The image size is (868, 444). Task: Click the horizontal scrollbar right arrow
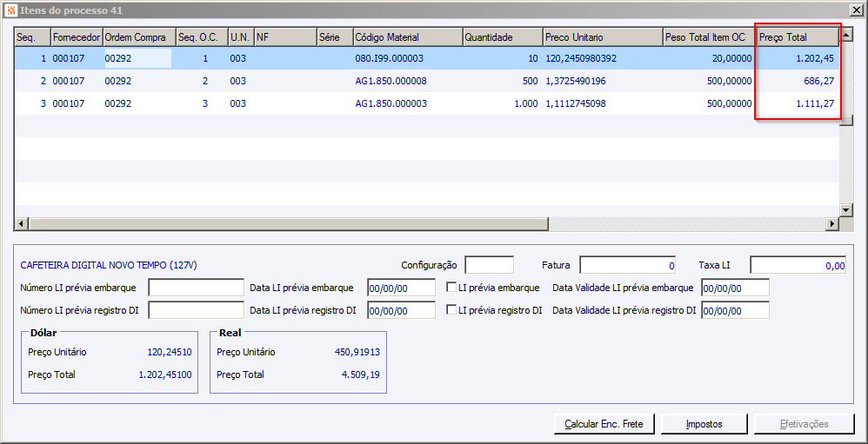(x=831, y=224)
